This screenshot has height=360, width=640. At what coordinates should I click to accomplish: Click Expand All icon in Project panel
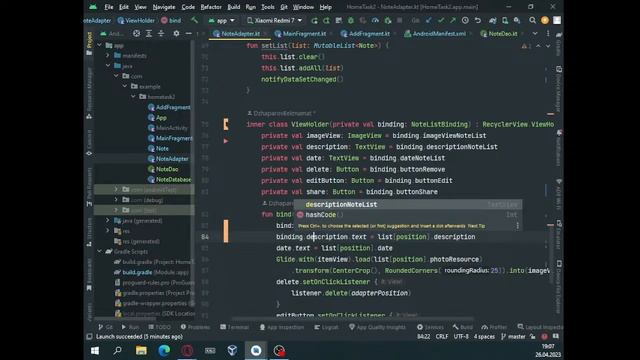(149, 33)
